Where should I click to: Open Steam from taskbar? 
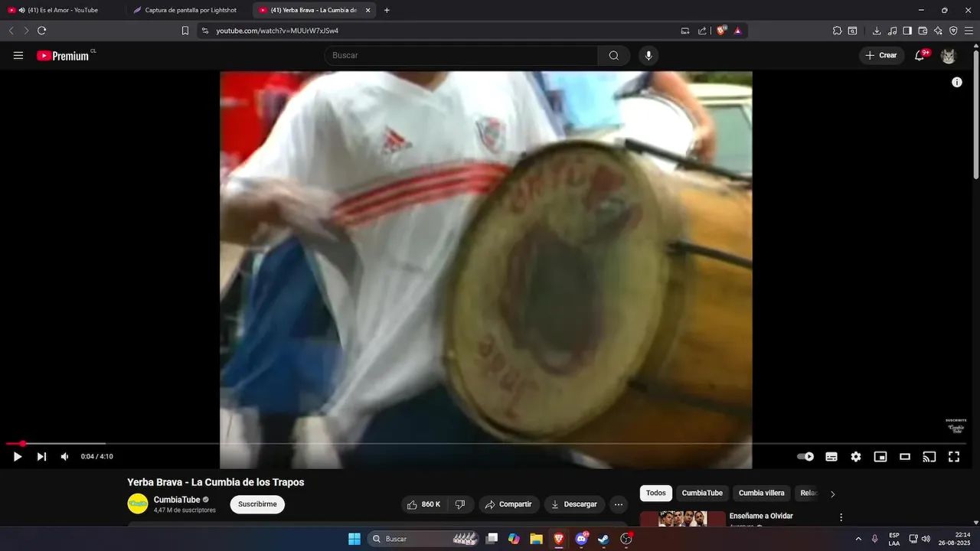603,539
